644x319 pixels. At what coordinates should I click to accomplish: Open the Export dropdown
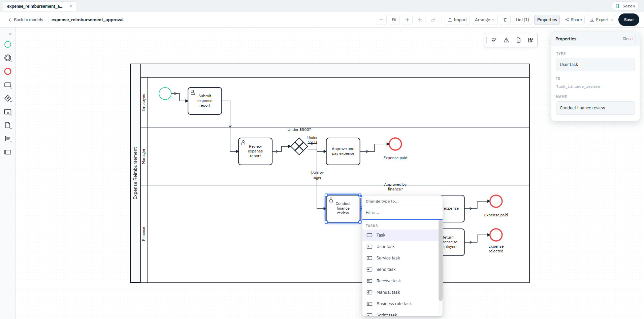click(601, 20)
